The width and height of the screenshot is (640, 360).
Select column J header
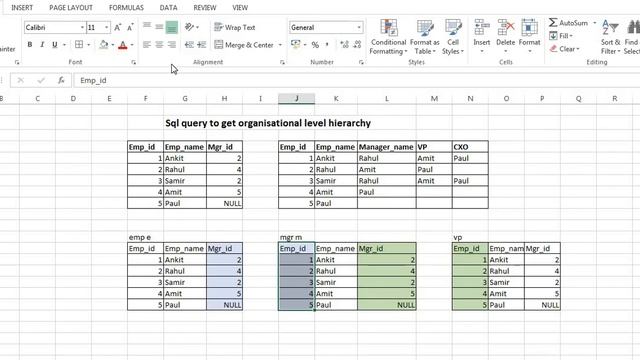[x=296, y=98]
